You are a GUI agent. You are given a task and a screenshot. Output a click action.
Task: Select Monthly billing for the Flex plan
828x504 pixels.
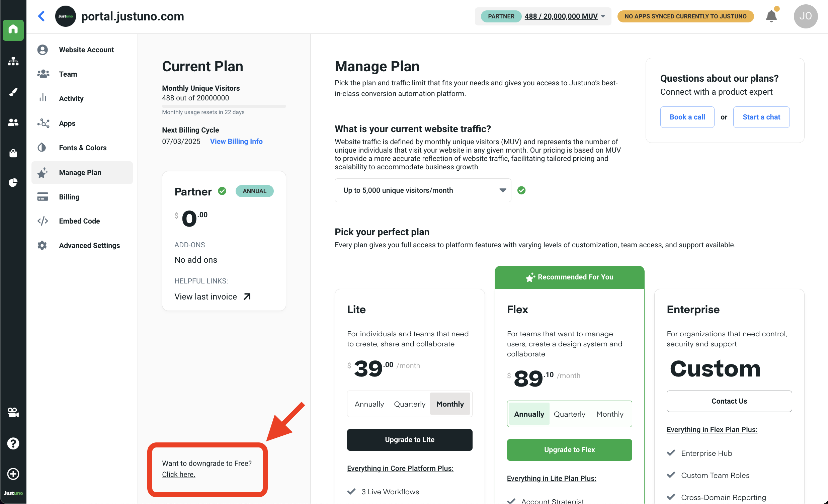click(609, 414)
